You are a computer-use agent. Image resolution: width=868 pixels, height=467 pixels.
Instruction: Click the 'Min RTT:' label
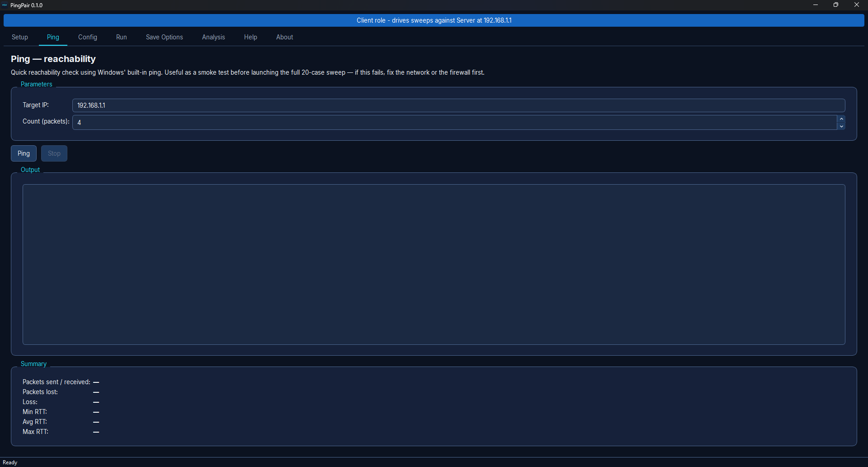35,412
